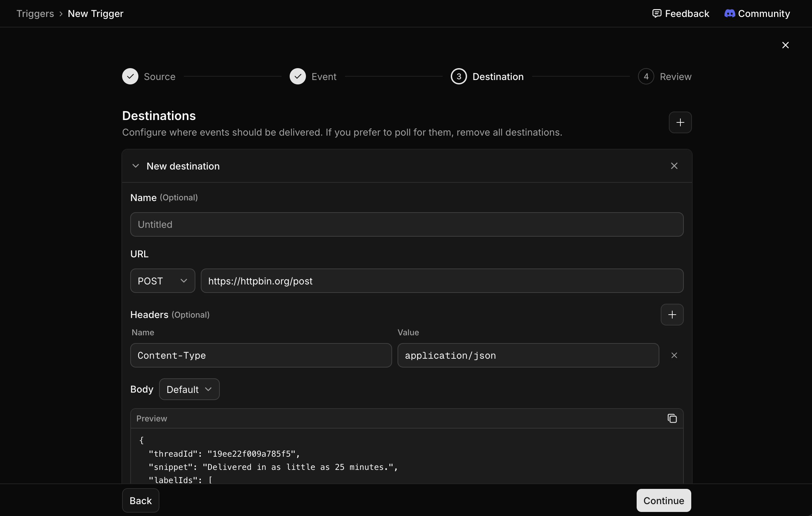The width and height of the screenshot is (812, 516).
Task: Click the destinations description text
Action: coord(342,132)
